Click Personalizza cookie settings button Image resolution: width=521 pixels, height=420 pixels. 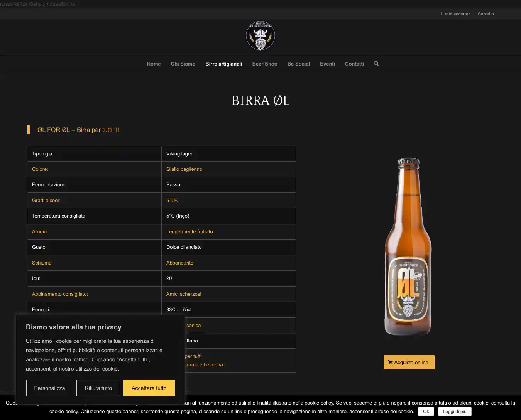[49, 388]
